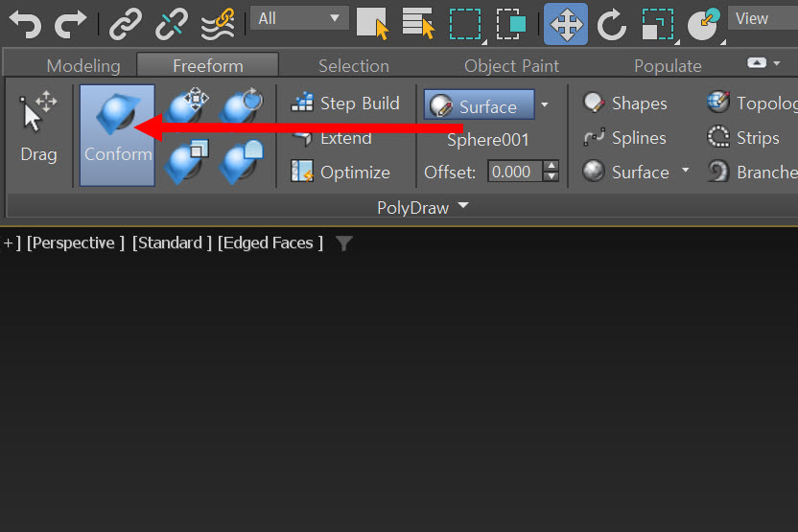Switch to the Selection ribbon tab
This screenshot has height=532, width=798.
tap(354, 65)
